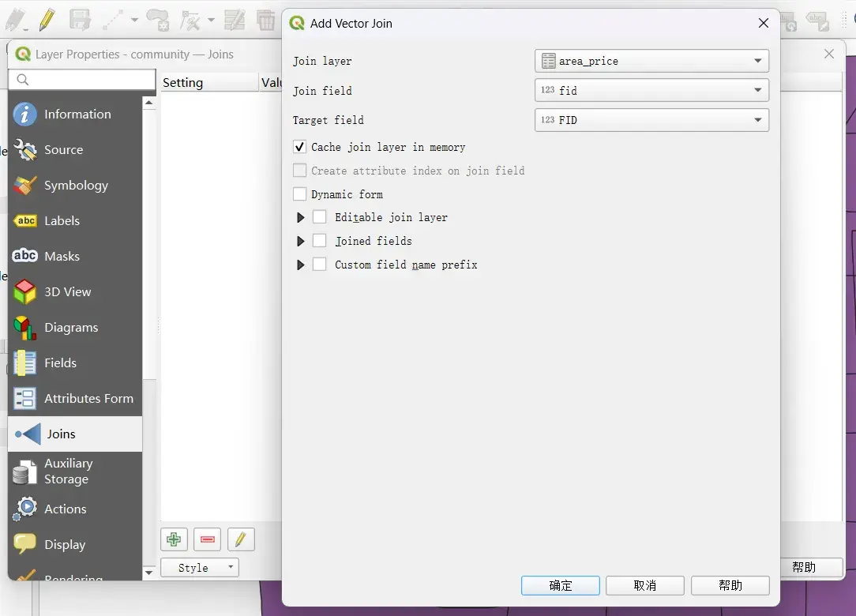Click the Modify Attributes toolbar icon
The width and height of the screenshot is (856, 616).
tap(235, 21)
